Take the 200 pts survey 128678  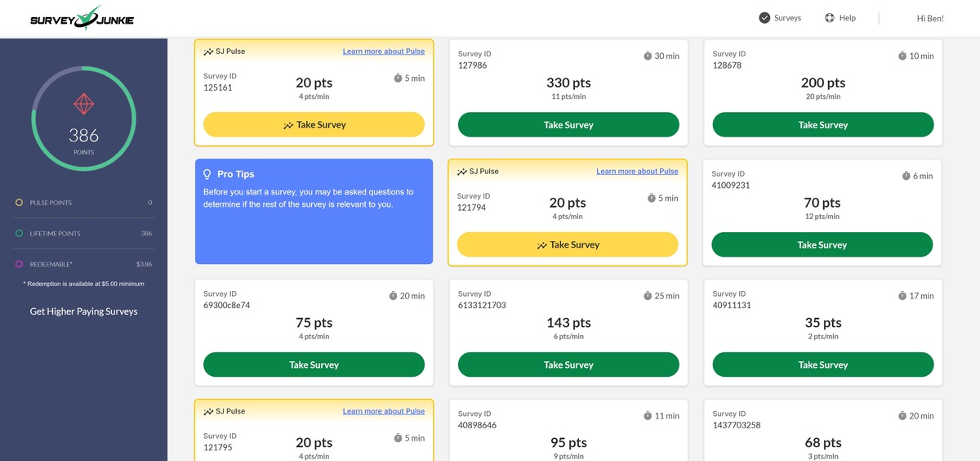click(822, 125)
